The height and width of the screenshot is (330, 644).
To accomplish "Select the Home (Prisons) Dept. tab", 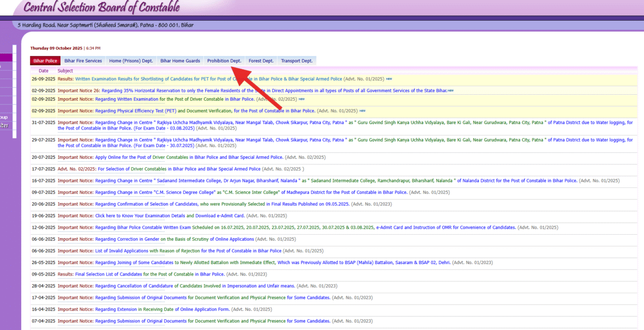I will (x=131, y=61).
